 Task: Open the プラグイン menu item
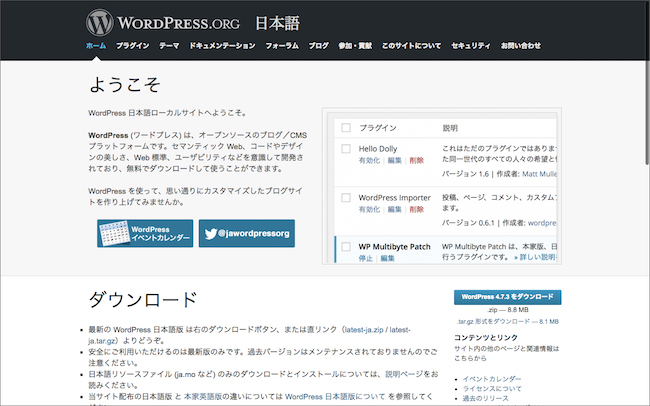(x=133, y=46)
